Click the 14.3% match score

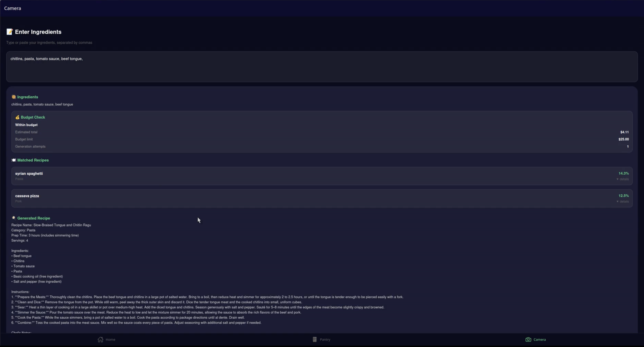623,173
